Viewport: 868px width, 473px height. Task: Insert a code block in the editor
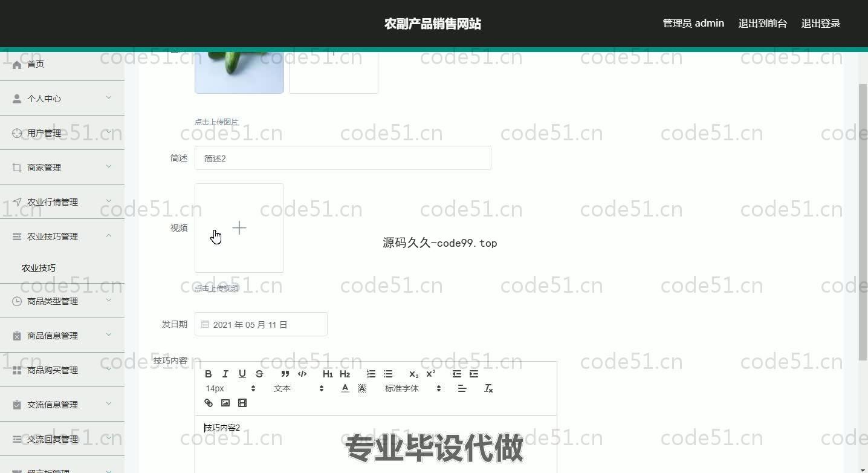(302, 374)
